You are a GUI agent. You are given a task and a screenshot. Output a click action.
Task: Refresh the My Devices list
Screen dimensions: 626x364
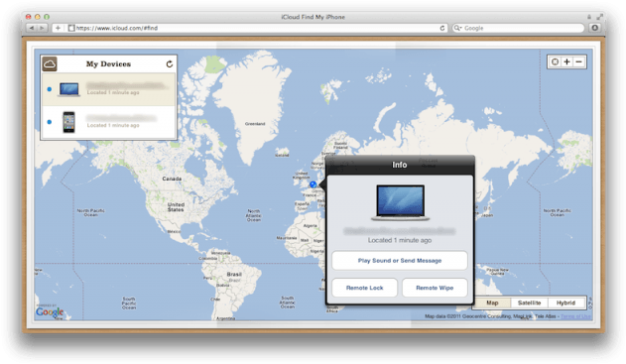(170, 63)
